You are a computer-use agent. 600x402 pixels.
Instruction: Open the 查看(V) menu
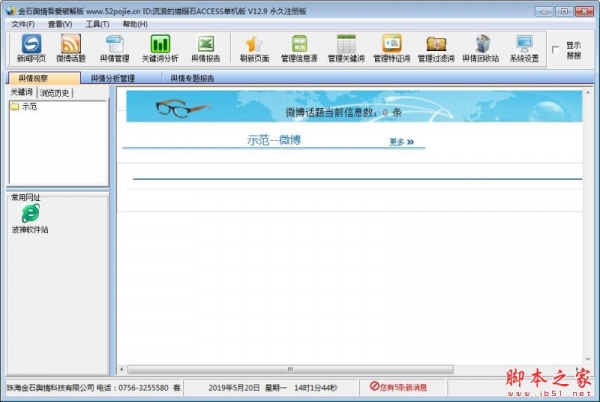[60, 24]
